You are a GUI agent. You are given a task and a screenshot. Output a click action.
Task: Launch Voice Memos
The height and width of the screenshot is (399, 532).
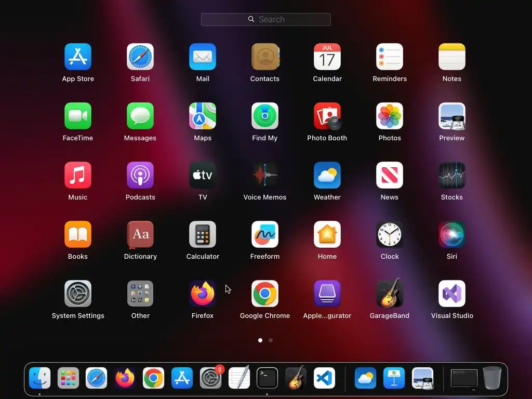coord(265,175)
